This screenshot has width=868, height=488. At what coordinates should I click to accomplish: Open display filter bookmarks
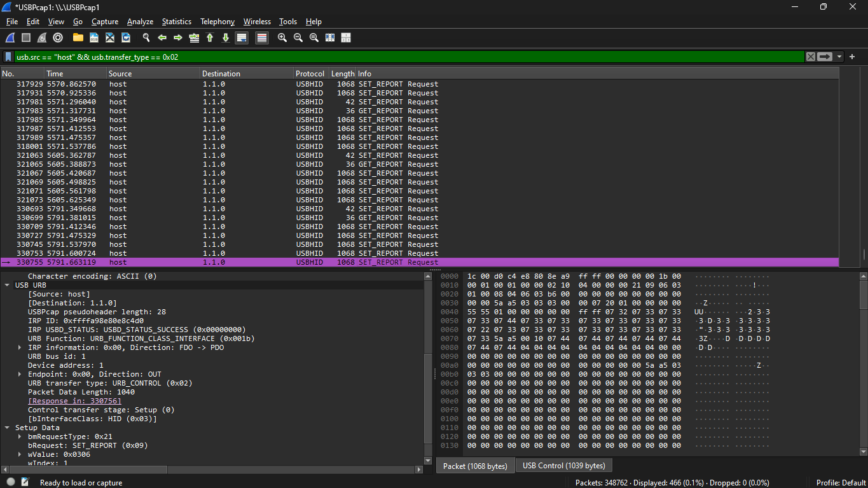8,57
